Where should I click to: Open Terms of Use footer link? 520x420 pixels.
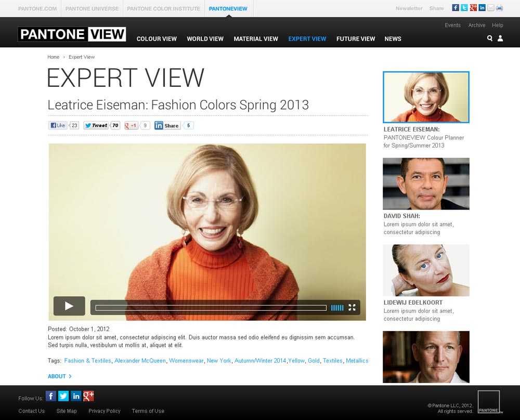[148, 411]
